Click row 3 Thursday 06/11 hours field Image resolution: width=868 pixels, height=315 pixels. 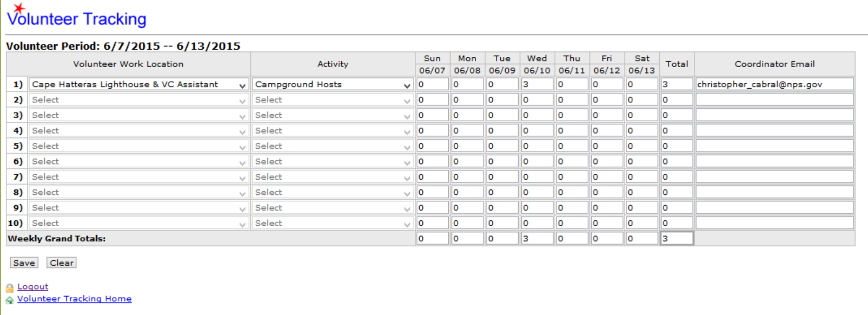tap(572, 115)
